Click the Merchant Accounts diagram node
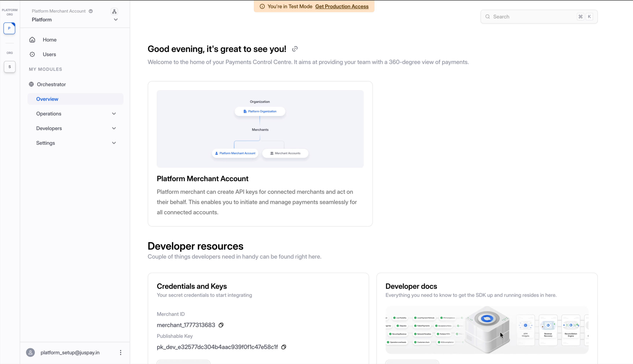Image resolution: width=633 pixels, height=364 pixels. [x=285, y=153]
